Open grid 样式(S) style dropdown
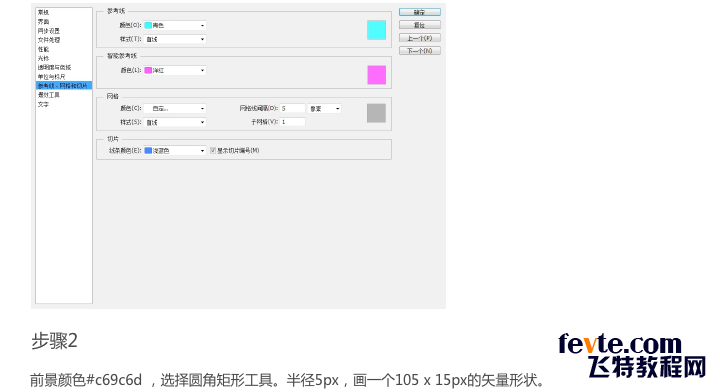Screen dimensions: 720x392 (x=174, y=123)
